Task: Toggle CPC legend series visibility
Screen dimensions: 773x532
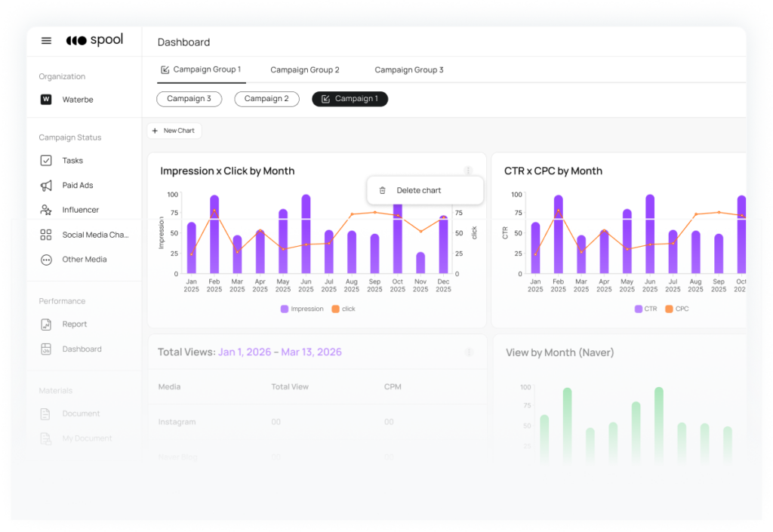Action: click(x=677, y=309)
